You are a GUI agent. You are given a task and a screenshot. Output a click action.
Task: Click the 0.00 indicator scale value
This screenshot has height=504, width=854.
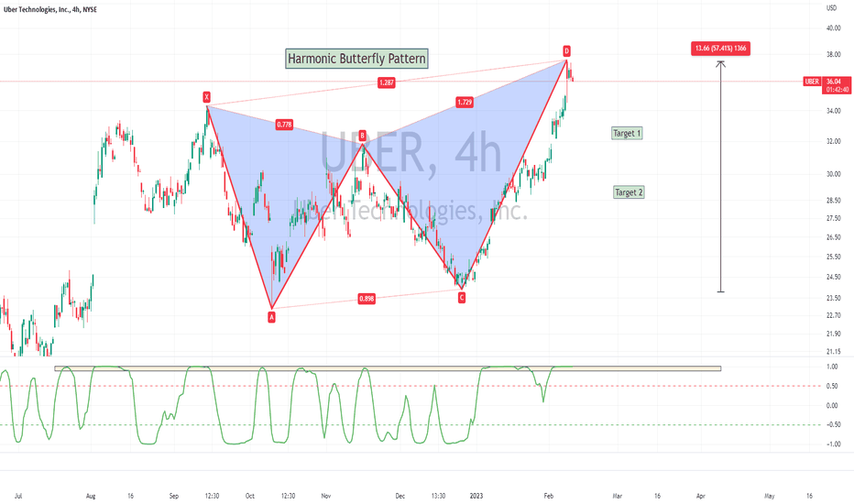832,405
